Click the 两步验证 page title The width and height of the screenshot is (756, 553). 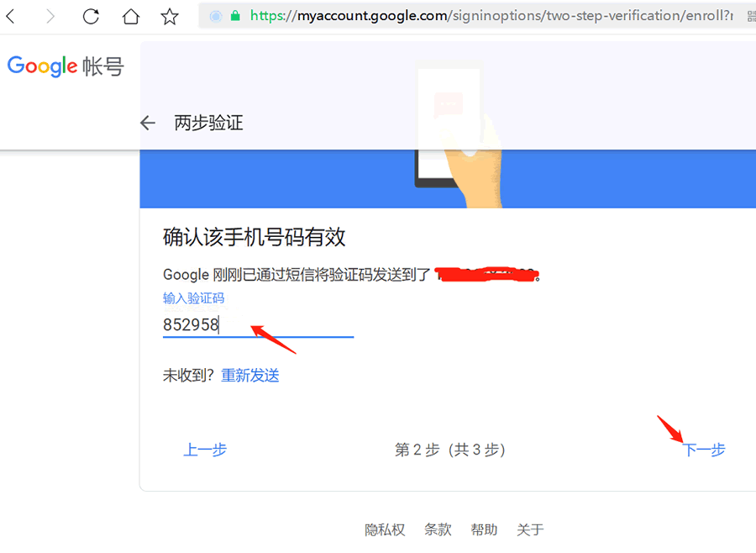pos(208,123)
